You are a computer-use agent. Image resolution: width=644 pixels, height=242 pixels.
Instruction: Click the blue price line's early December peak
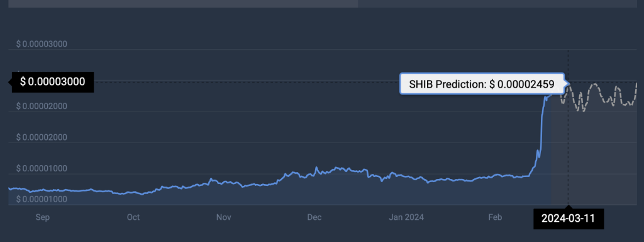tap(316, 168)
